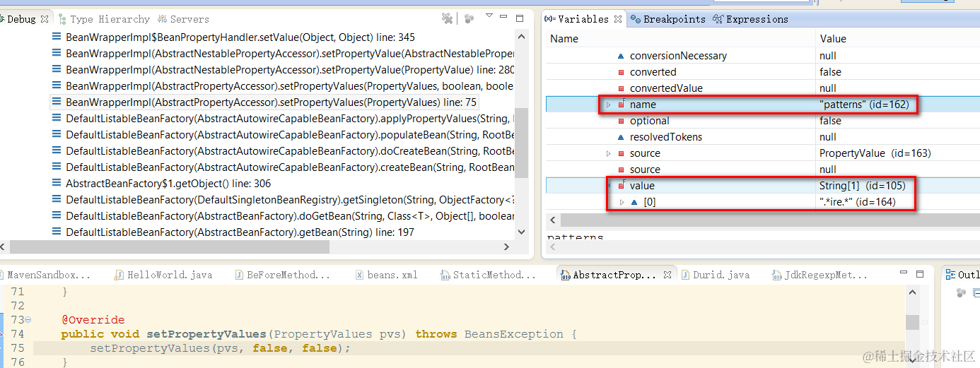Click the field icon next to resolvedTokens
Viewport: 980px width, 368px height.
pos(621,137)
